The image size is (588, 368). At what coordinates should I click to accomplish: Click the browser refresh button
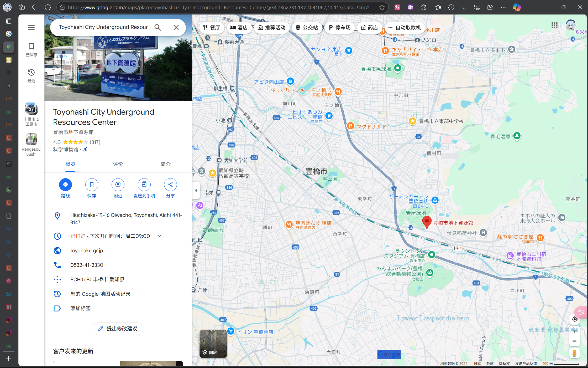(48, 7)
